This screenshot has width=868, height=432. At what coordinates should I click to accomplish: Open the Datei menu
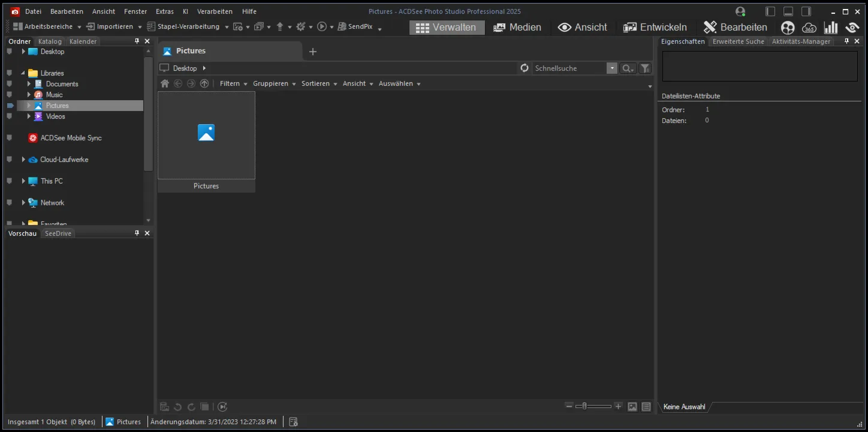click(33, 11)
